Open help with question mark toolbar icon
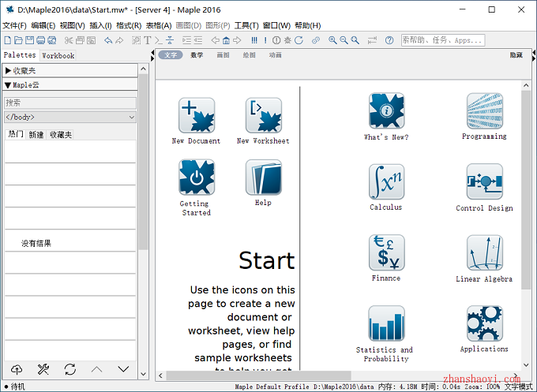 click(x=389, y=40)
